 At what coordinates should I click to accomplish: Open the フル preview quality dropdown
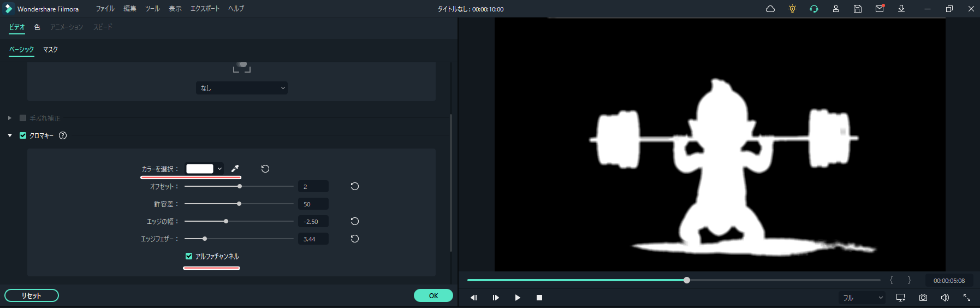[x=862, y=298]
